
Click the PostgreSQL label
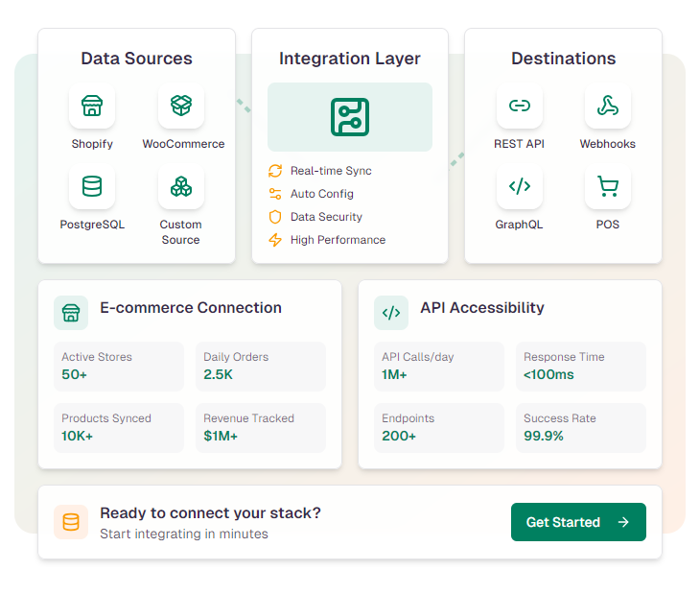click(x=92, y=225)
